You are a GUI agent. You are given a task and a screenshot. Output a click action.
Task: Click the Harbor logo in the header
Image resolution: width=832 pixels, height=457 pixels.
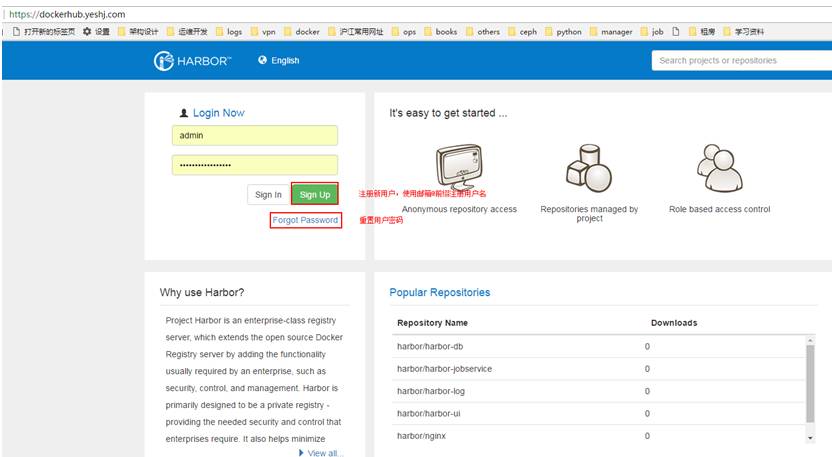click(192, 61)
